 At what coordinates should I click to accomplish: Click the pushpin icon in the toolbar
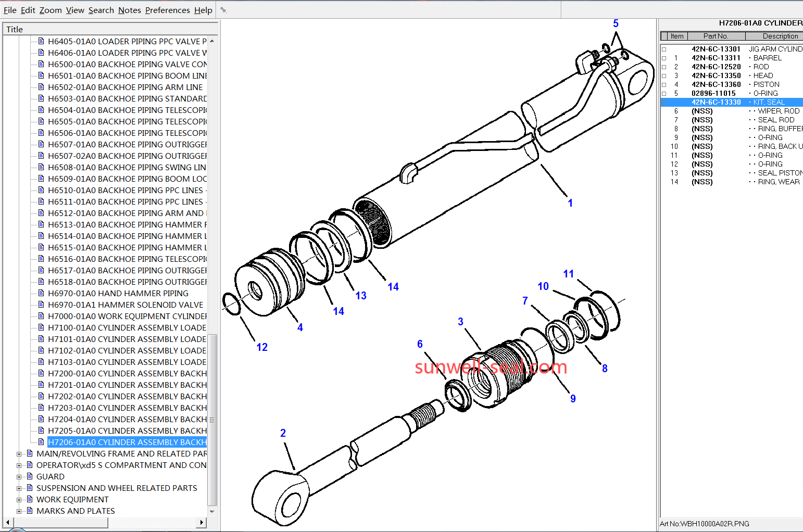(x=223, y=10)
